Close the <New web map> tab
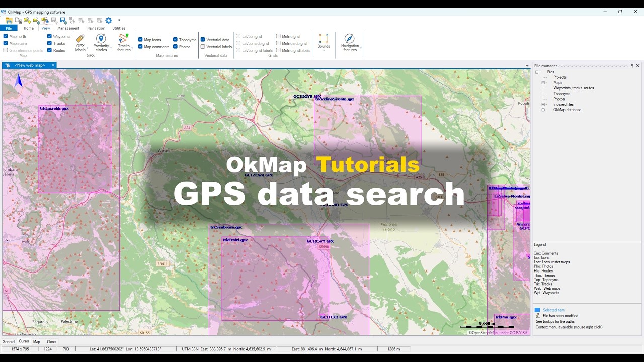Viewport: 644px width, 362px height. tap(53, 65)
